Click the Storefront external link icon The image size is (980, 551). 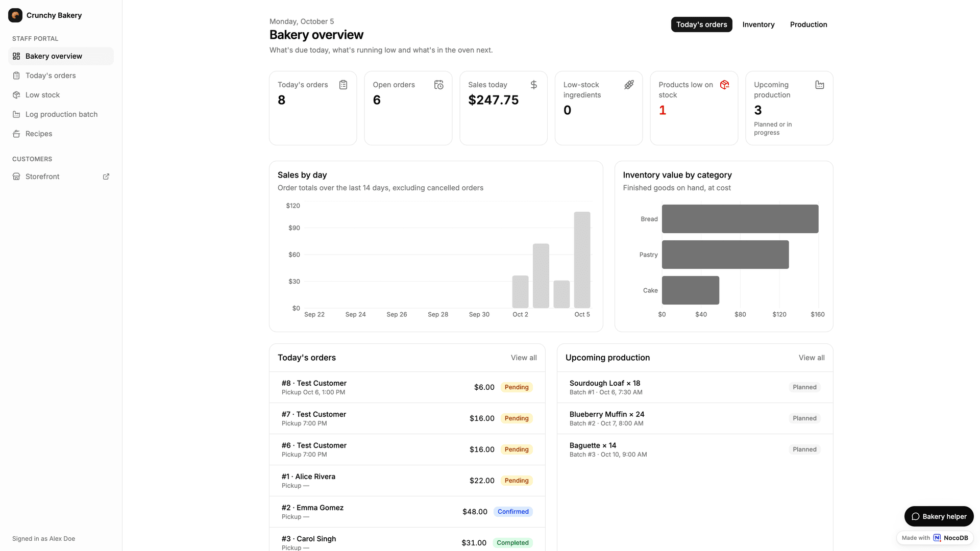pyautogui.click(x=106, y=177)
